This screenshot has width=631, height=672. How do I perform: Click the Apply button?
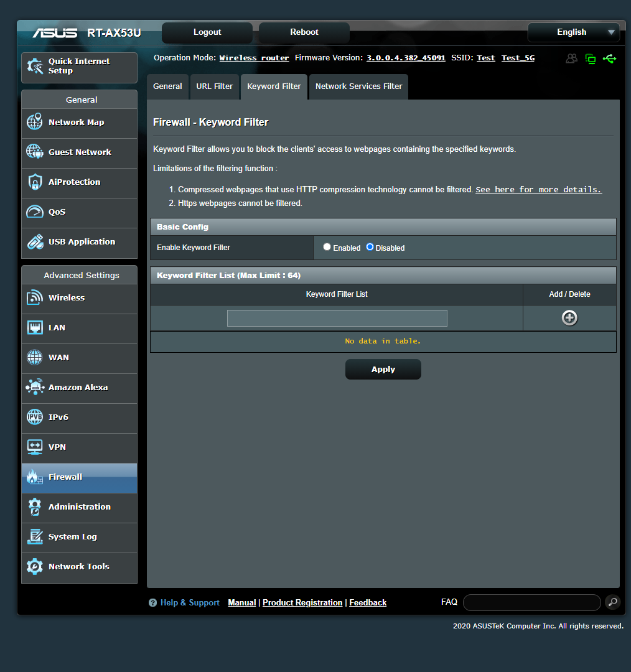[x=383, y=370]
